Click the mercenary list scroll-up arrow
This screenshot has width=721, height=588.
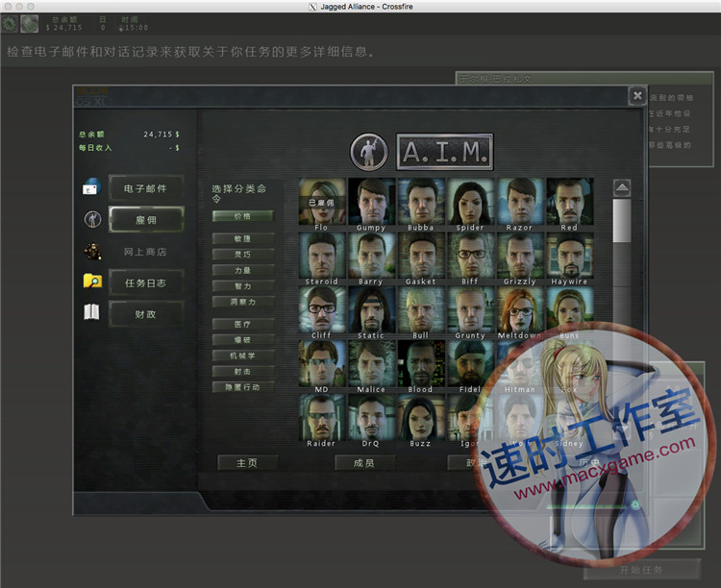click(622, 187)
